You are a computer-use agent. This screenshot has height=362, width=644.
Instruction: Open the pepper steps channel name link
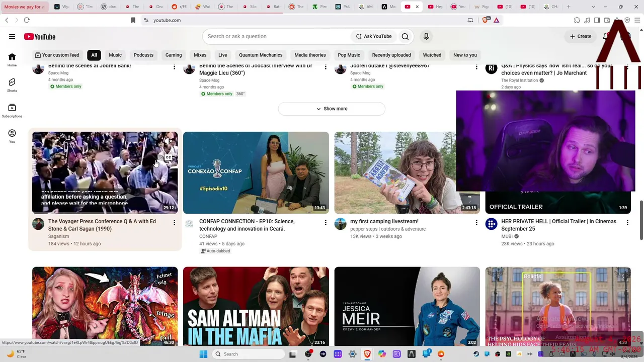[x=388, y=229]
